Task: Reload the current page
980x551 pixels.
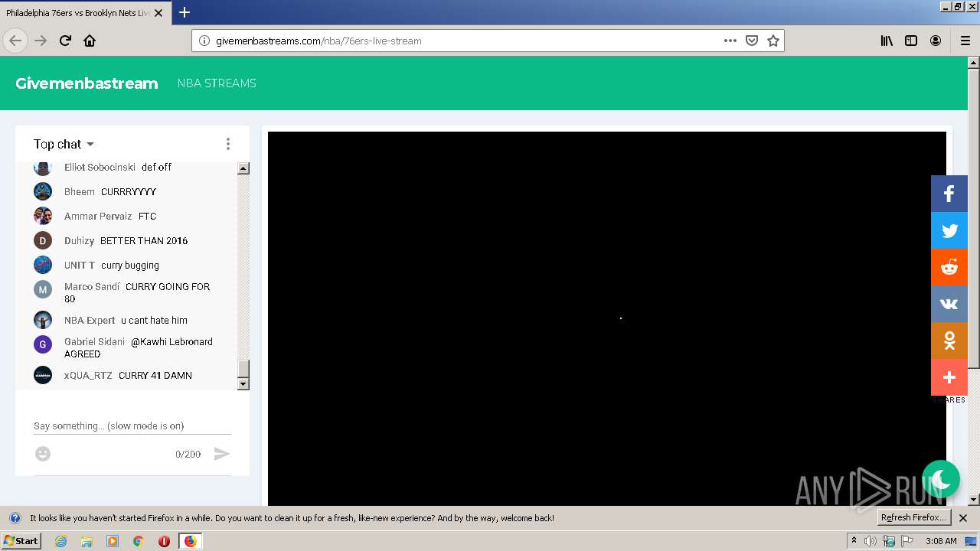Action: pos(65,41)
